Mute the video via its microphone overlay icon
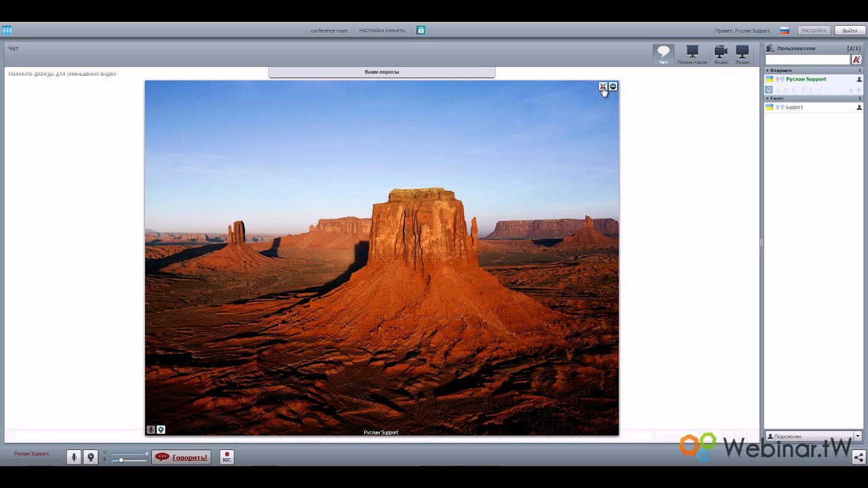 tap(151, 430)
